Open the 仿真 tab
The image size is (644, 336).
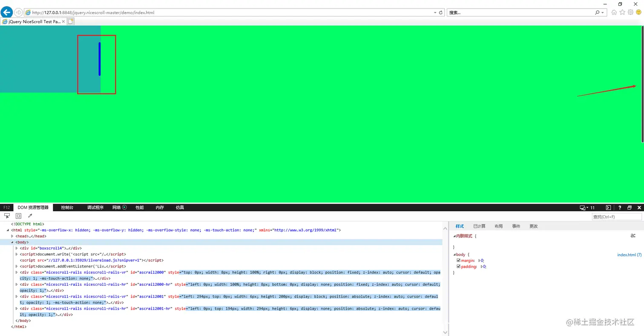coord(180,207)
